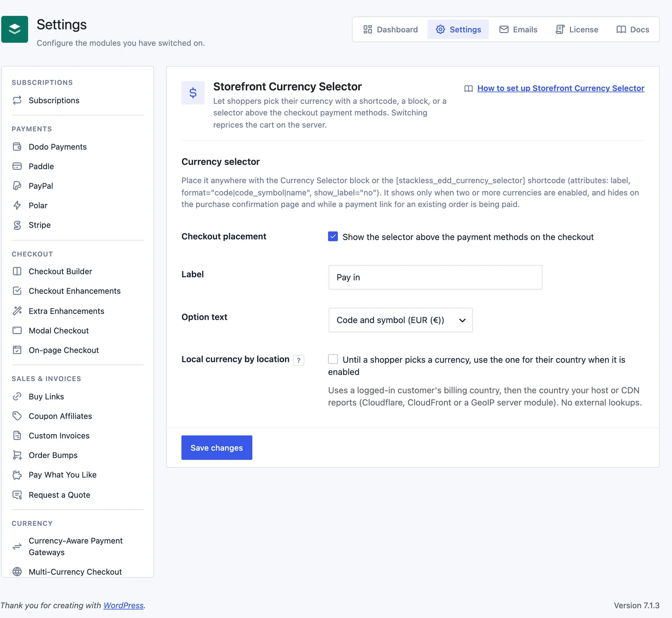Click the Stripe S icon

coord(17,225)
